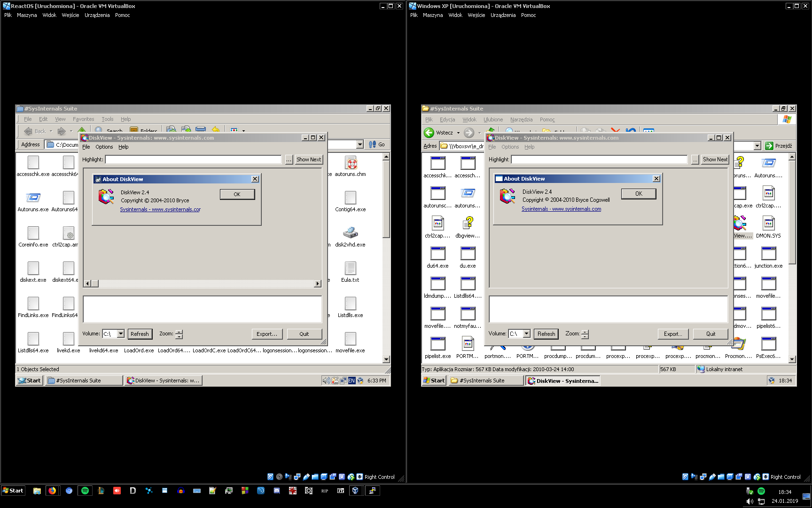Expand Volume dropdown in Windows XP DiskView
812x508 pixels.
(527, 333)
